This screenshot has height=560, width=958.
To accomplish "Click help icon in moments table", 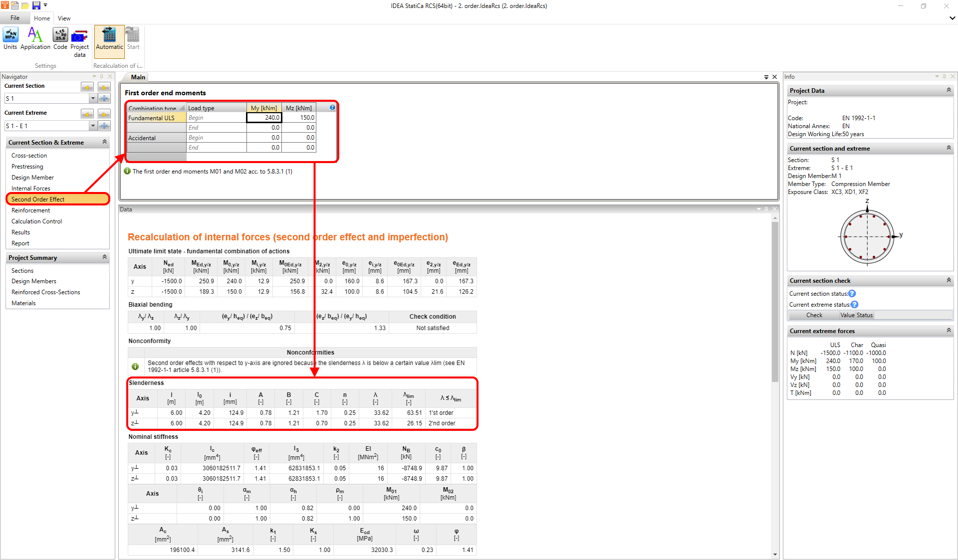I will coord(332,108).
